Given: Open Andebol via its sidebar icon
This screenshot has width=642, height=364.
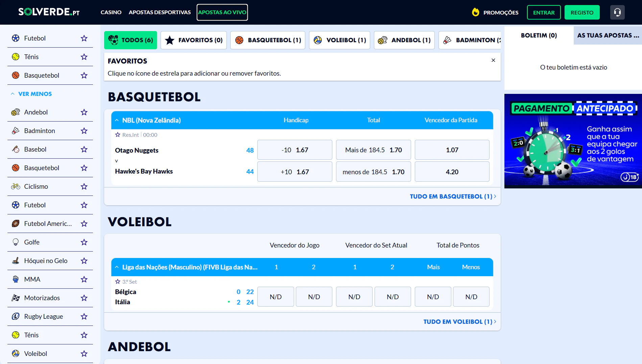Looking at the screenshot, I should [16, 112].
